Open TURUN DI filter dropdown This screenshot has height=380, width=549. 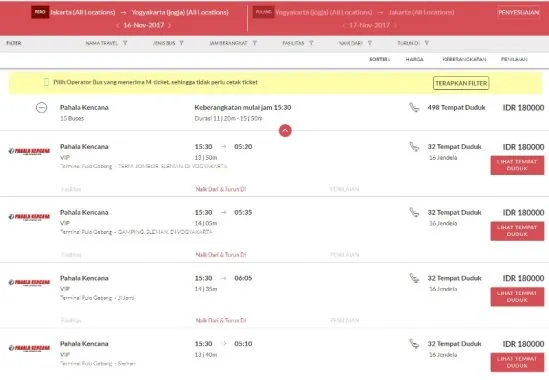tap(413, 43)
